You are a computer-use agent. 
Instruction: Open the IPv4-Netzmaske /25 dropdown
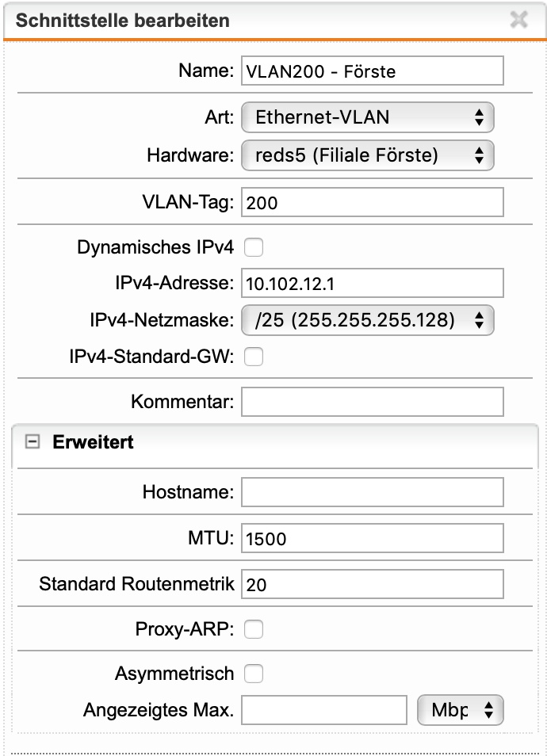coord(367,320)
